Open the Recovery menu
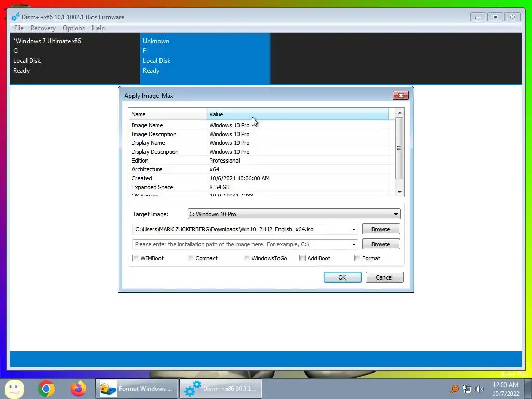 pos(43,28)
